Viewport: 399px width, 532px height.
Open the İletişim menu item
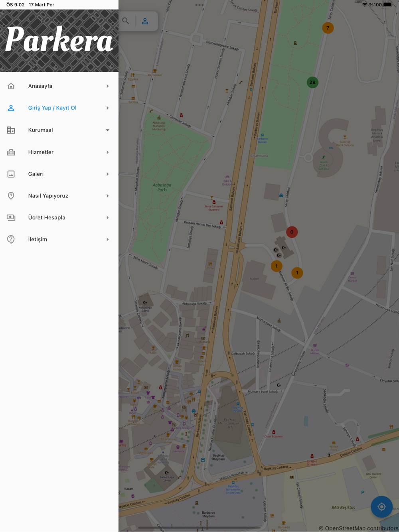59,239
